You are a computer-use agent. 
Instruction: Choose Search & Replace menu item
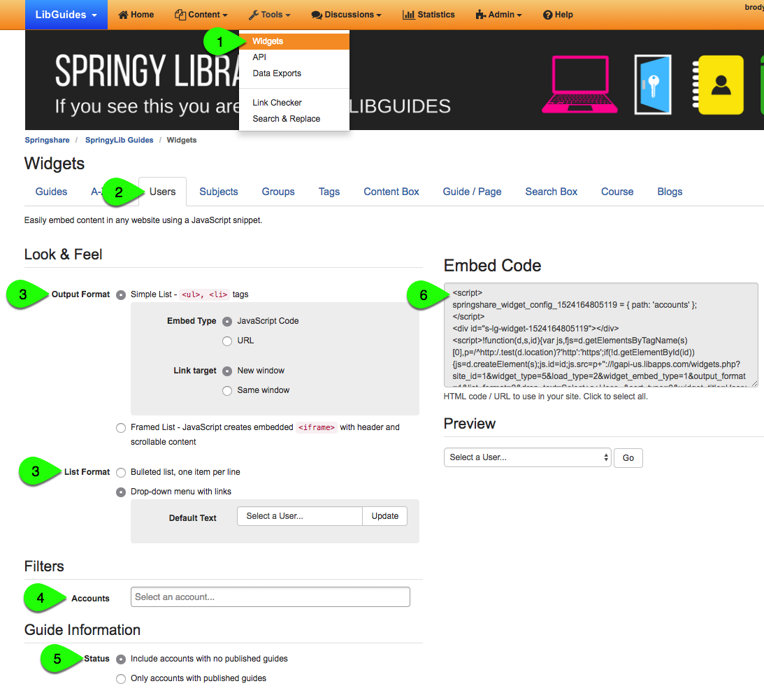point(294,119)
